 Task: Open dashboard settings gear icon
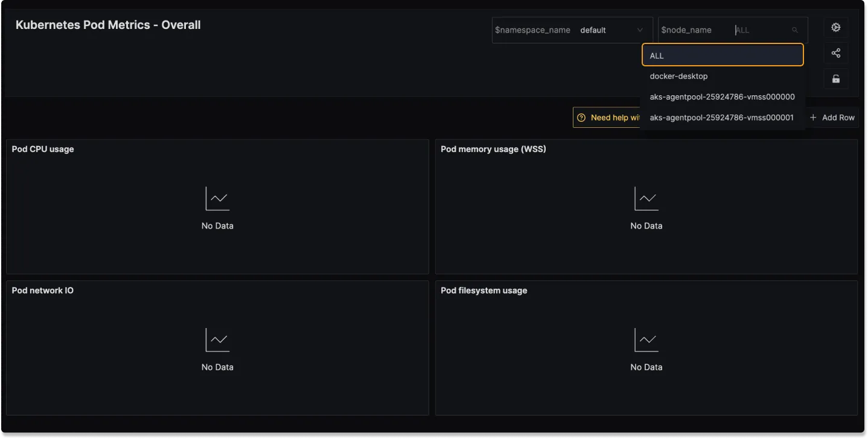point(836,27)
